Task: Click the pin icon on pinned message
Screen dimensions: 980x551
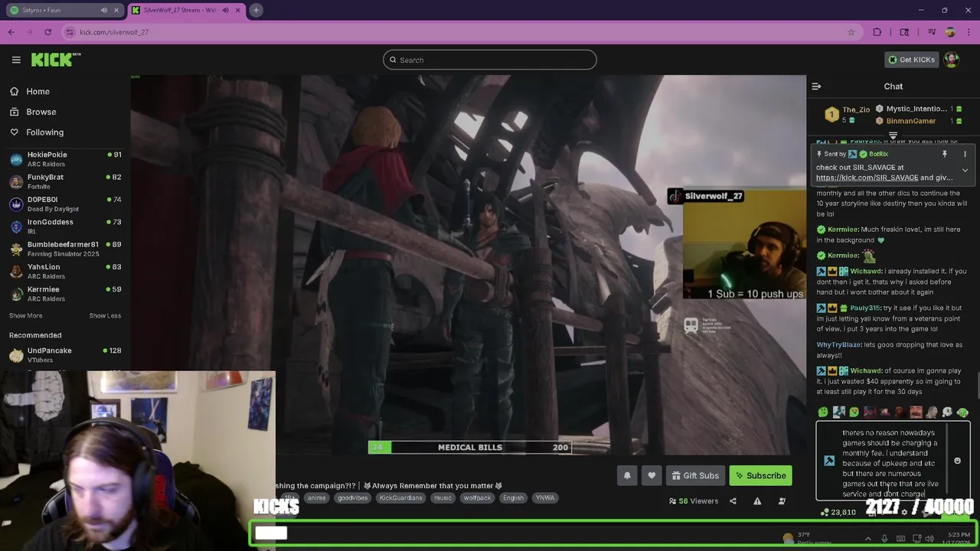Action: tap(944, 154)
